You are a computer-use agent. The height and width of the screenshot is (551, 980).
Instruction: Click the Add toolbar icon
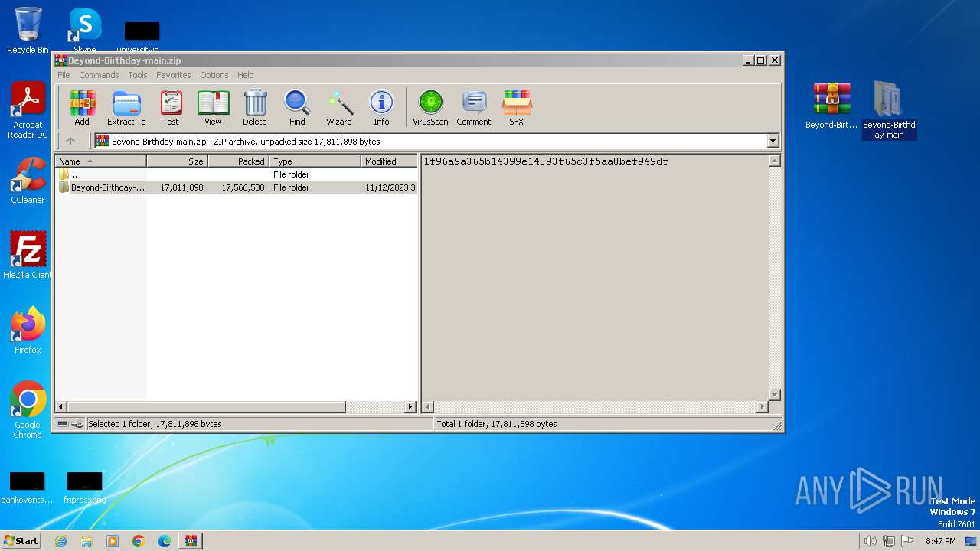pos(82,107)
